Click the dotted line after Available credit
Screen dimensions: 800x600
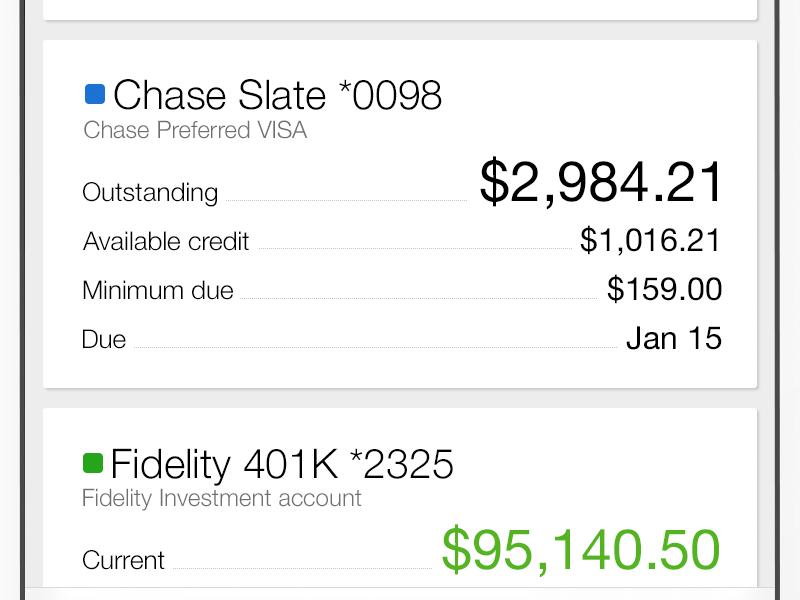click(414, 248)
